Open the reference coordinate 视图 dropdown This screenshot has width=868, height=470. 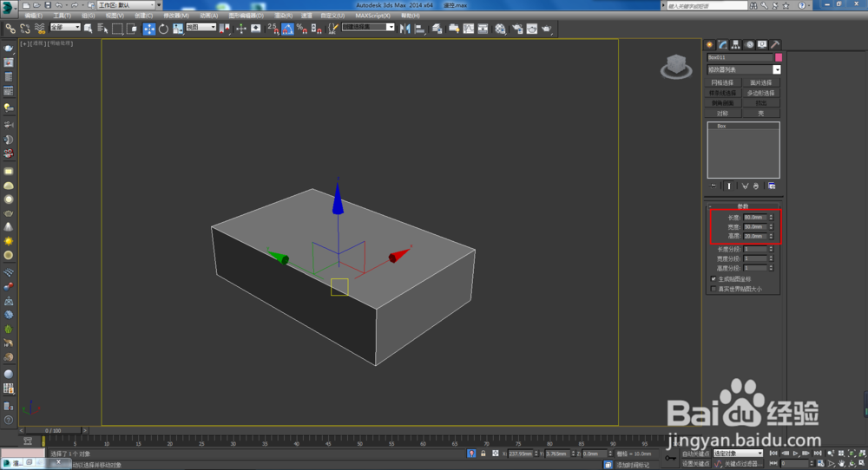(201, 27)
